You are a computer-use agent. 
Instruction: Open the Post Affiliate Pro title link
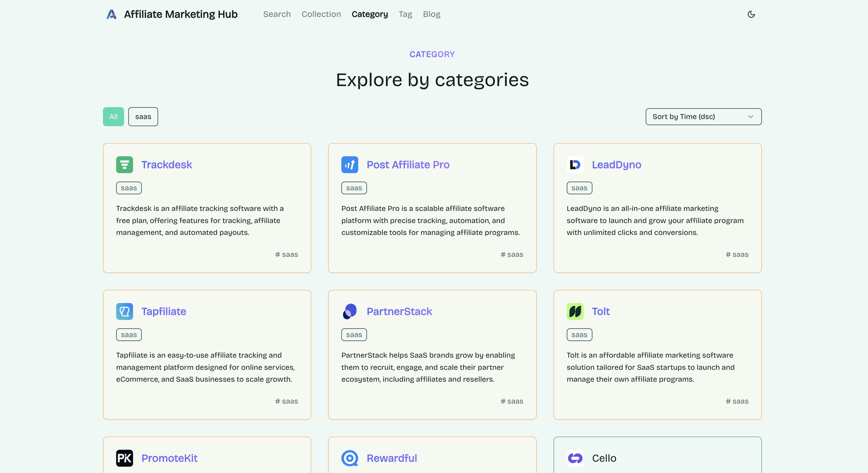tap(408, 165)
